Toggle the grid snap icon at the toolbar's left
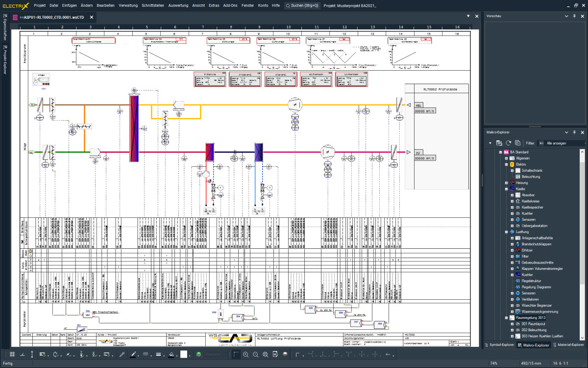 (12, 355)
